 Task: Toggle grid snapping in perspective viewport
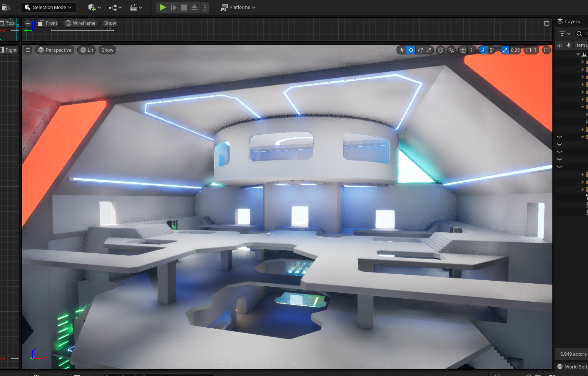(463, 50)
